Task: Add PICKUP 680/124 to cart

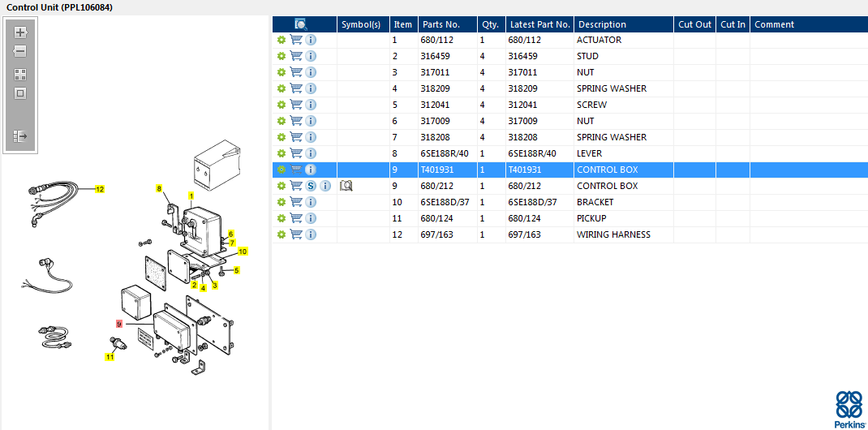Action: tap(296, 218)
